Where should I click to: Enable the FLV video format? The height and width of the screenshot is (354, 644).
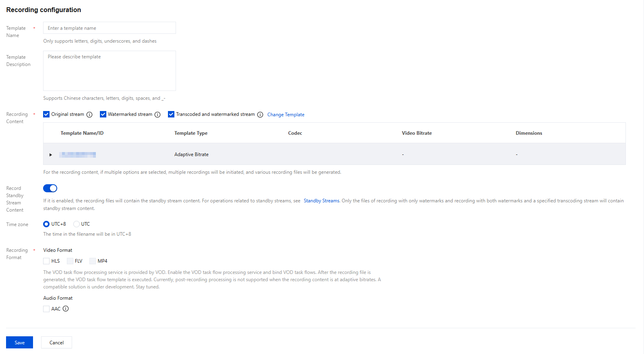coord(70,261)
